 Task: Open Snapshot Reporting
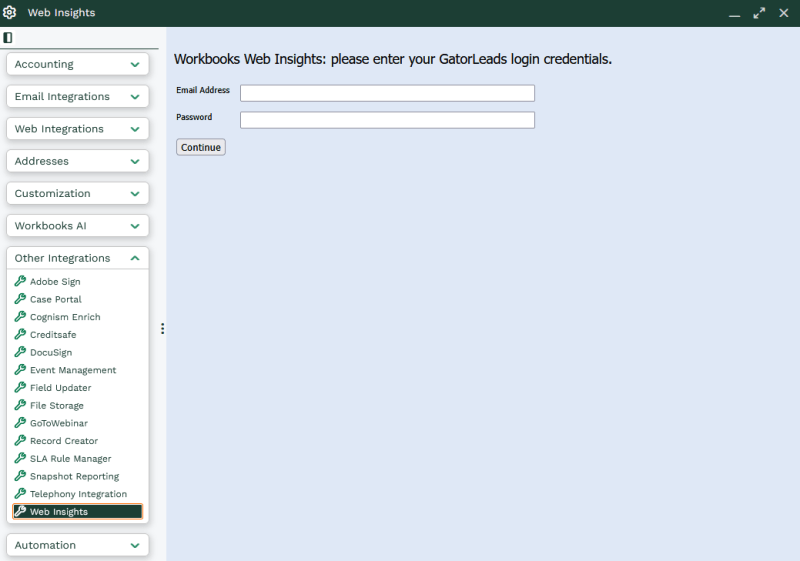(x=74, y=476)
